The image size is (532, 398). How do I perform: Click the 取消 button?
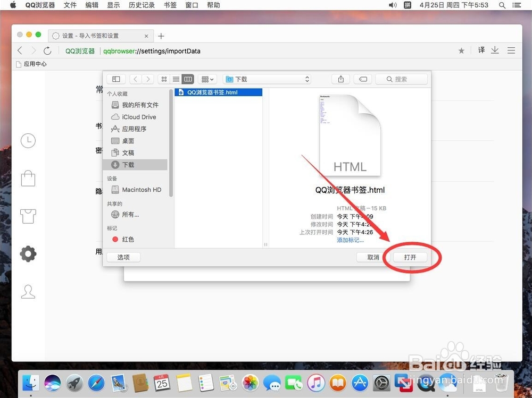pos(373,257)
